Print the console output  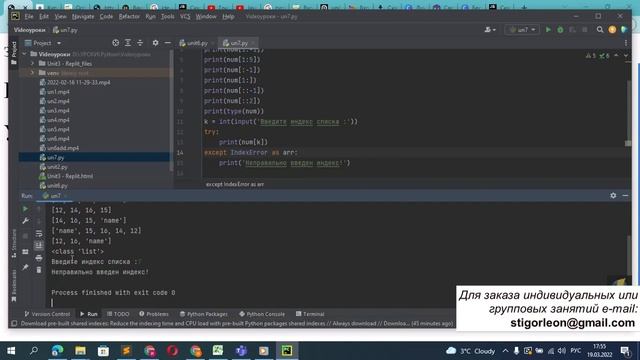click(x=39, y=258)
